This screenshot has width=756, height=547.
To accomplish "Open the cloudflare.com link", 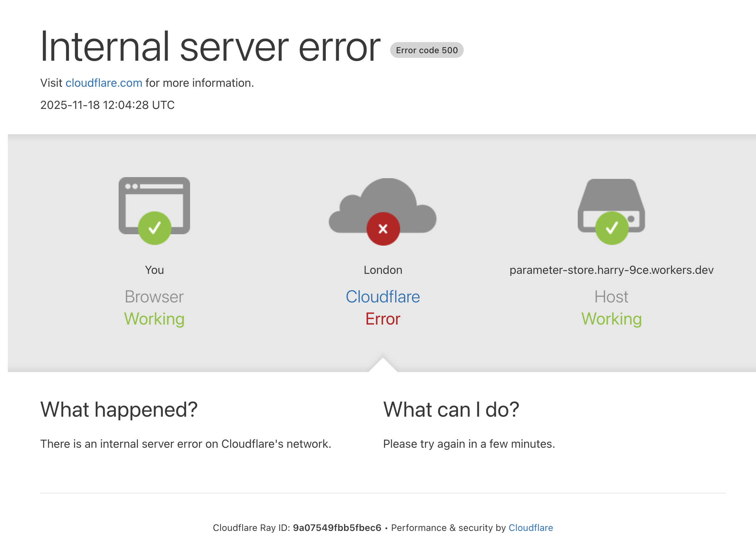I will (x=104, y=83).
